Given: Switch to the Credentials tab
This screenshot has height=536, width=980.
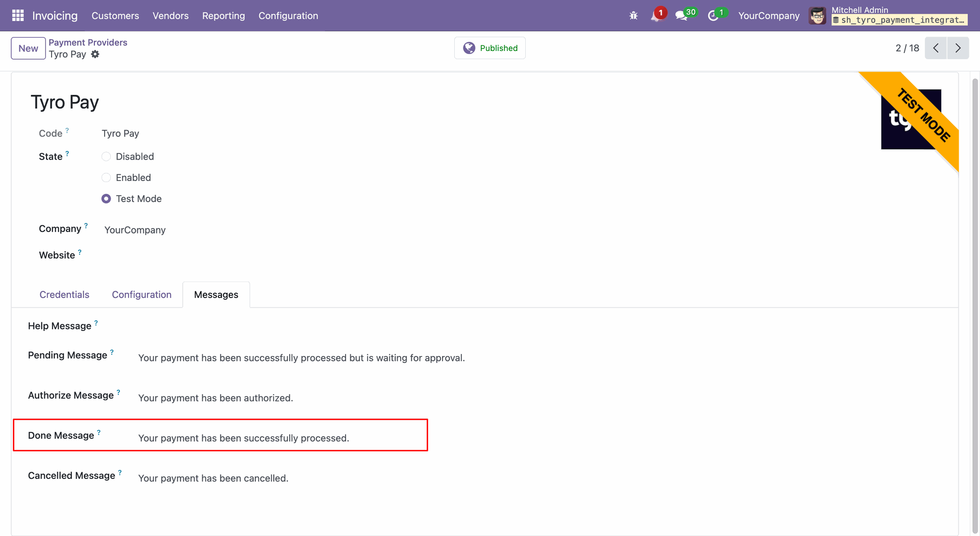Looking at the screenshot, I should point(64,295).
